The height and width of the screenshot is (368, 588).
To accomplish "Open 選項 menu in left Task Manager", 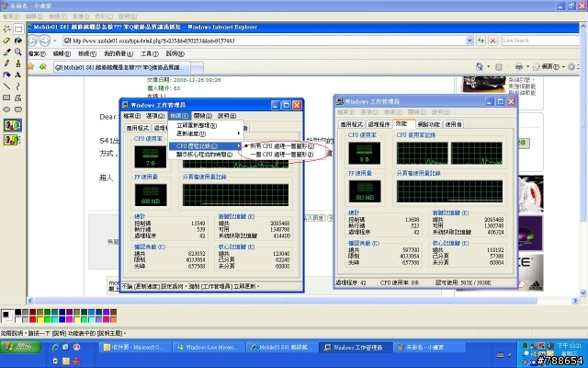I will [x=155, y=116].
